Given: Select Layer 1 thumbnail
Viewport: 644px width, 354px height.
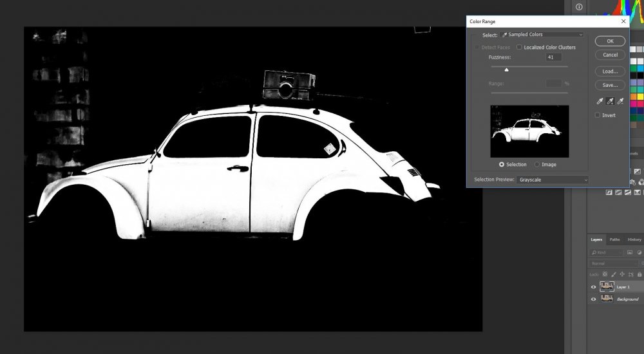Looking at the screenshot, I should [x=607, y=286].
